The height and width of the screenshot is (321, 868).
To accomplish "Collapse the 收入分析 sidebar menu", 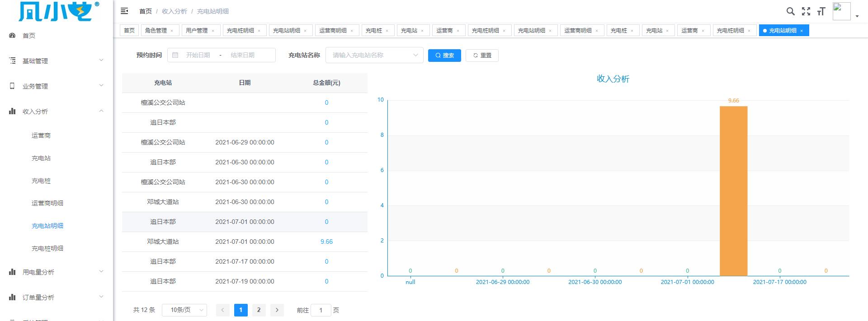I will pos(57,112).
